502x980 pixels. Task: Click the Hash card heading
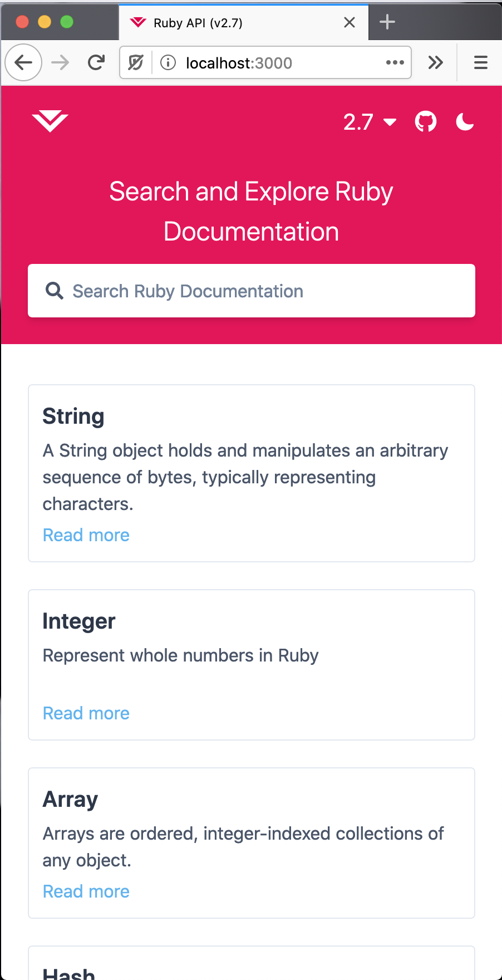pyautogui.click(x=69, y=973)
